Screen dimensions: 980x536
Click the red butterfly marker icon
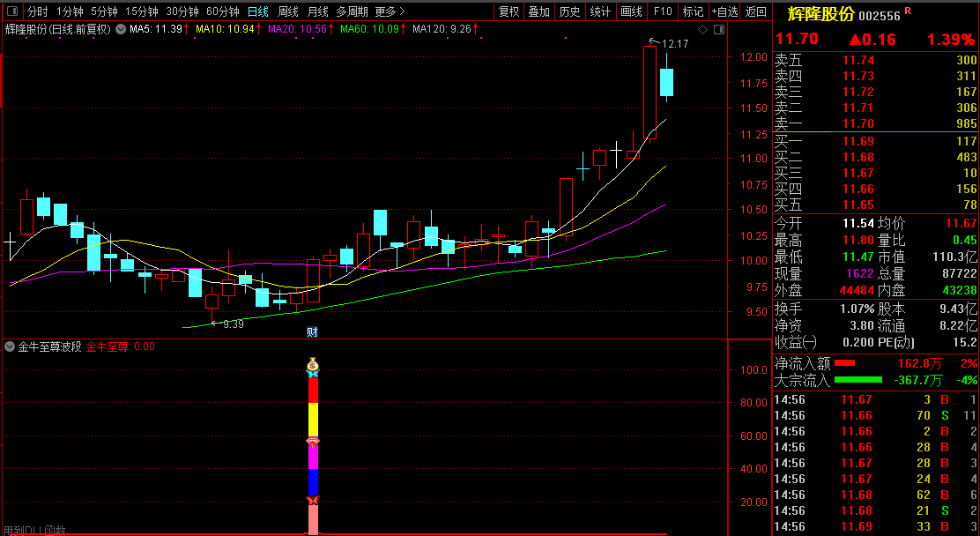pyautogui.click(x=312, y=500)
